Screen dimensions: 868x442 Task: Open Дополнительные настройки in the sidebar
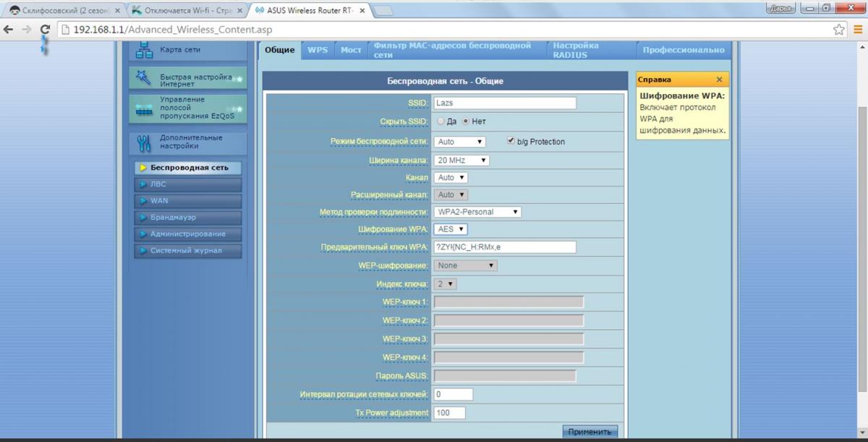click(187, 142)
